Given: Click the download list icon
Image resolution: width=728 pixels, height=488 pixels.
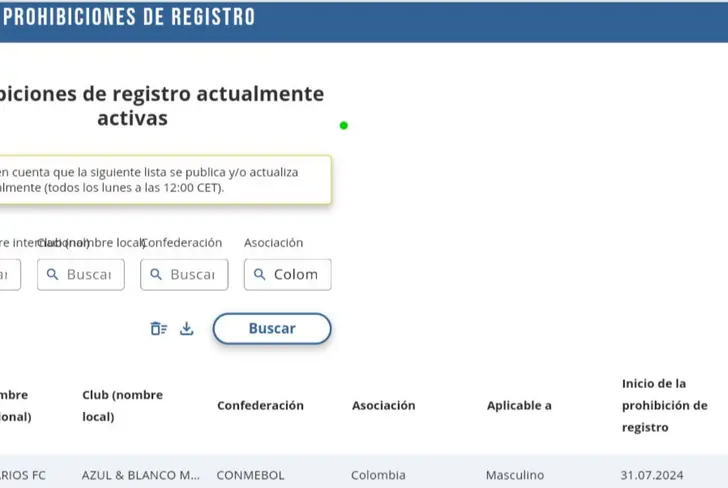Looking at the screenshot, I should (x=186, y=328).
